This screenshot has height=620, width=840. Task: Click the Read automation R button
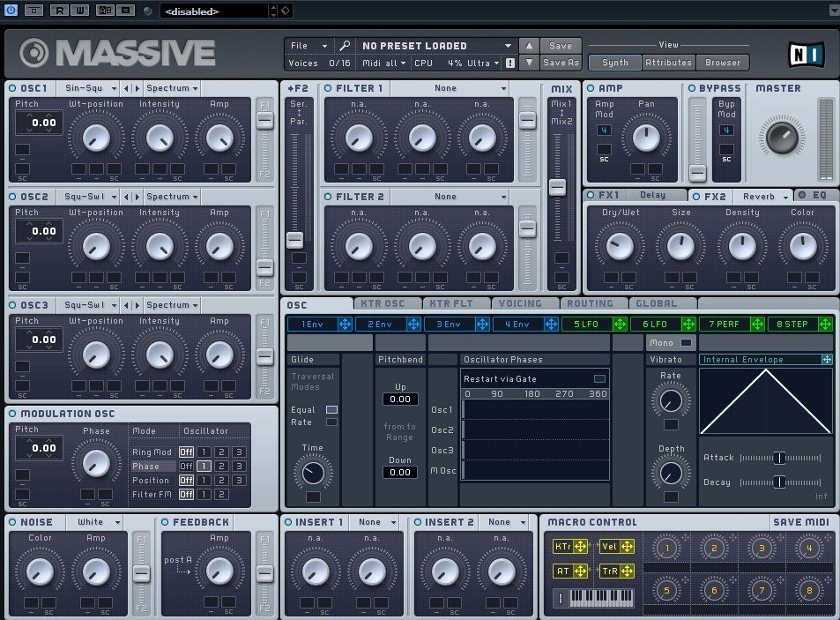coord(59,11)
